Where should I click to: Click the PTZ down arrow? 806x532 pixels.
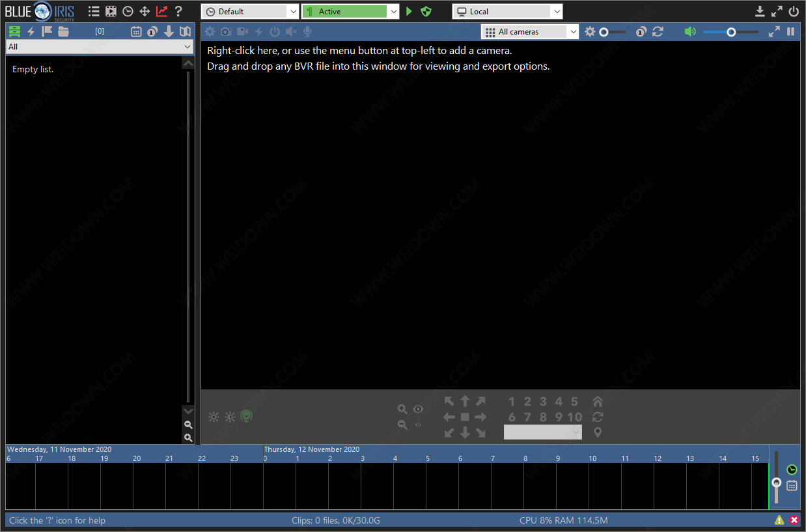[465, 432]
